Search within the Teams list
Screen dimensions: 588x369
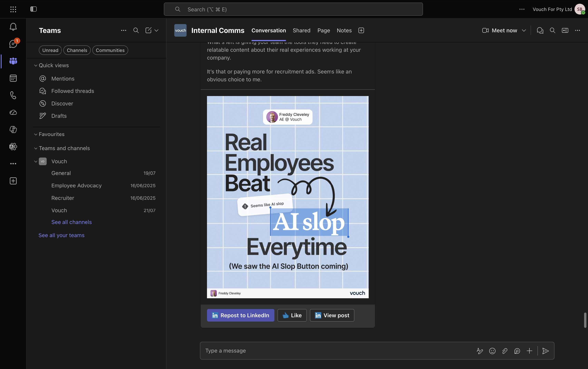[x=136, y=31]
